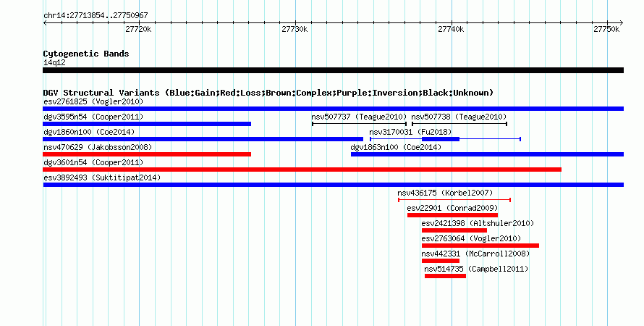Click the blue bar under dgv1863n100
This screenshot has height=326, width=644.
tap(487, 154)
